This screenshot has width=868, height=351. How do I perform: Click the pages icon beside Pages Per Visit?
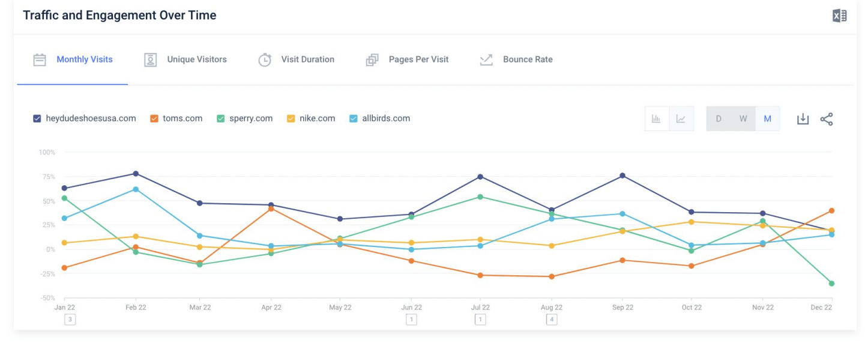tap(372, 59)
